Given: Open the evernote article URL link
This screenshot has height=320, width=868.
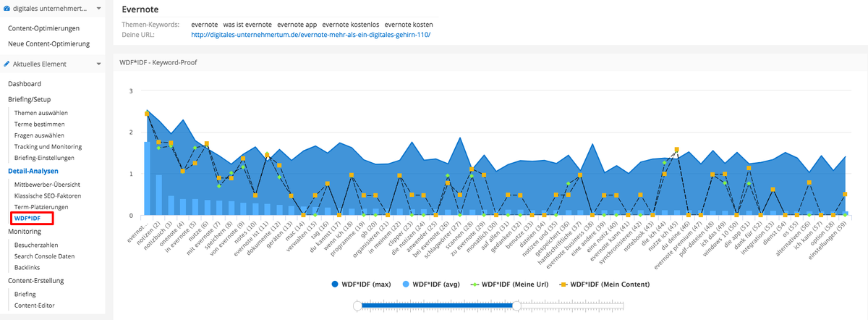Looking at the screenshot, I should tap(311, 34).
